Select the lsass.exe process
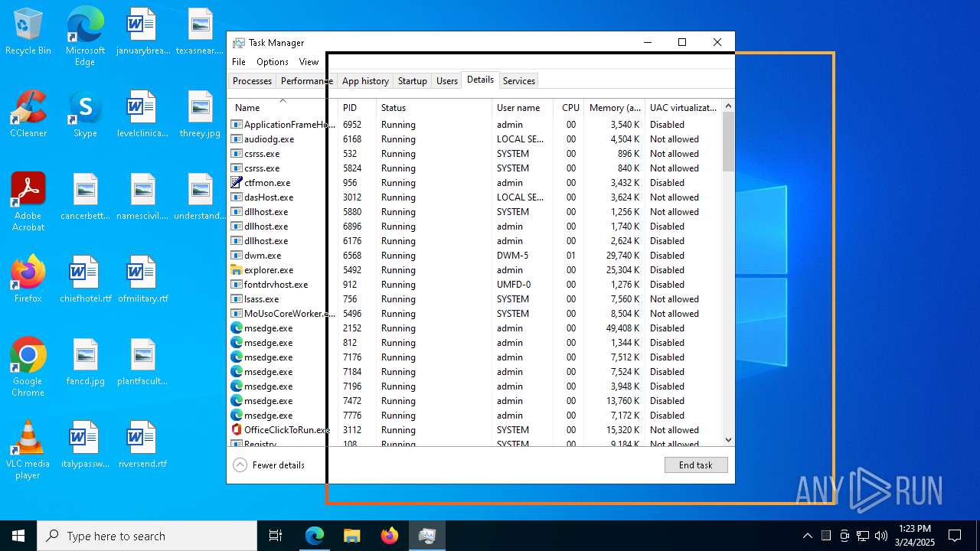 click(475, 299)
